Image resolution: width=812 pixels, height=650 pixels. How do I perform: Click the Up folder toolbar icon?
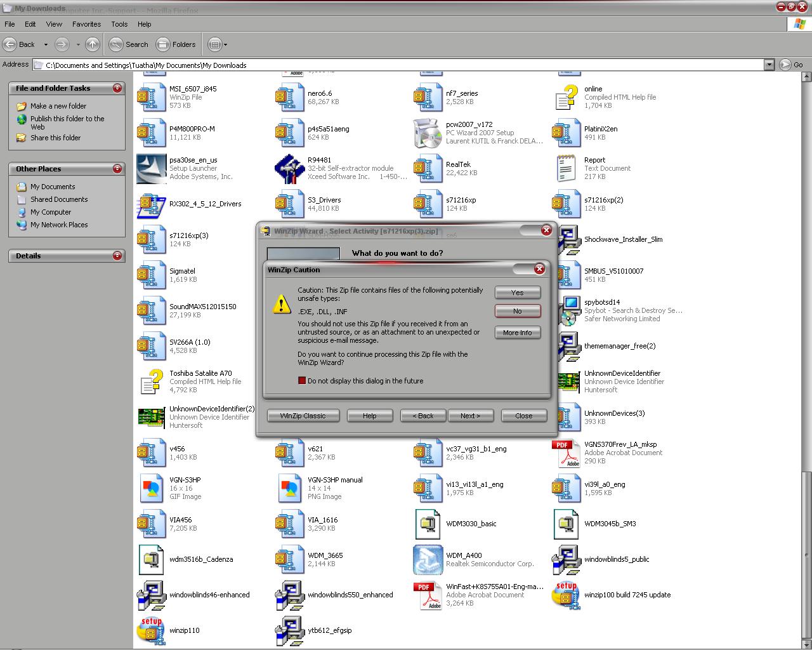(x=93, y=44)
